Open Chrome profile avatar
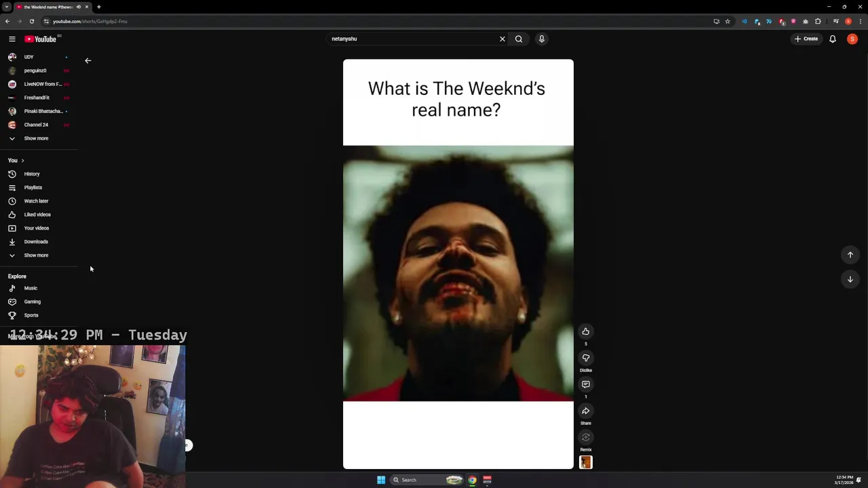868x488 pixels. [848, 22]
